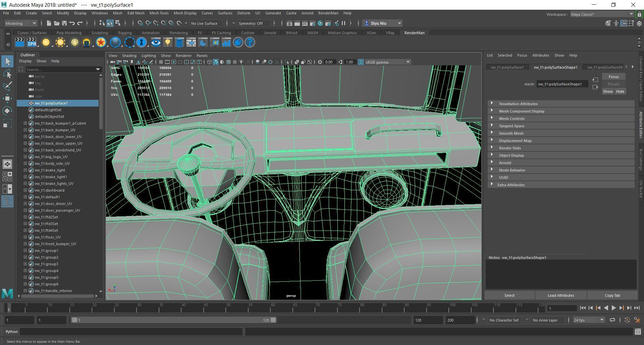The width and height of the screenshot is (644, 345).
Task: Open the Modeling menu set dropdown
Action: click(21, 23)
